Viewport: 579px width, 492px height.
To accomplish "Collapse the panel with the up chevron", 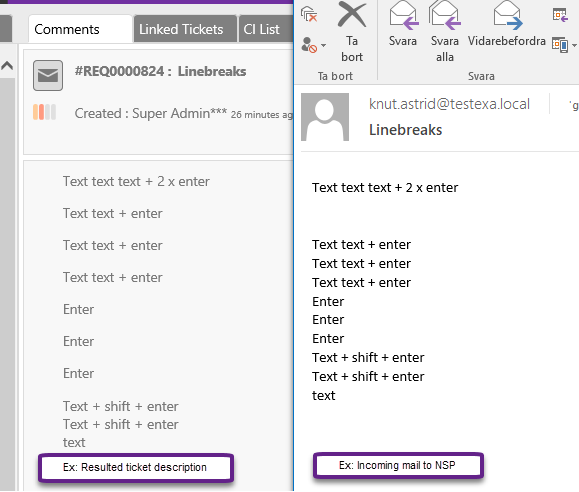I will pos(7,66).
